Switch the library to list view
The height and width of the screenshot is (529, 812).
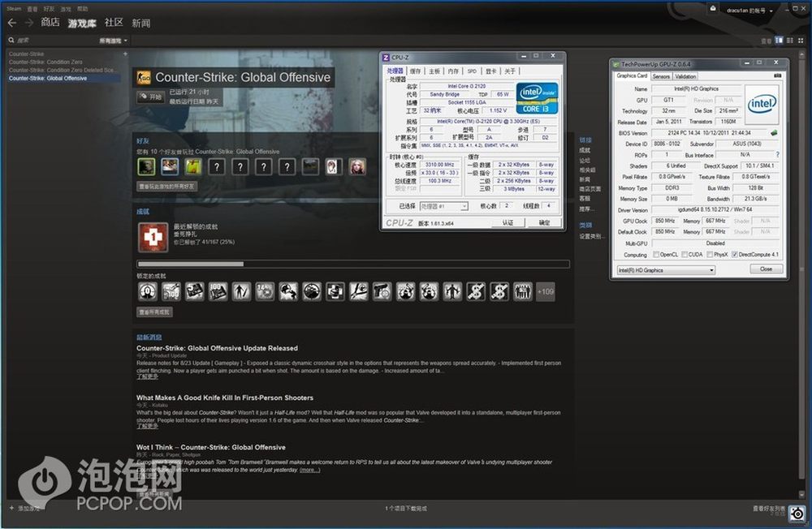tap(790, 41)
